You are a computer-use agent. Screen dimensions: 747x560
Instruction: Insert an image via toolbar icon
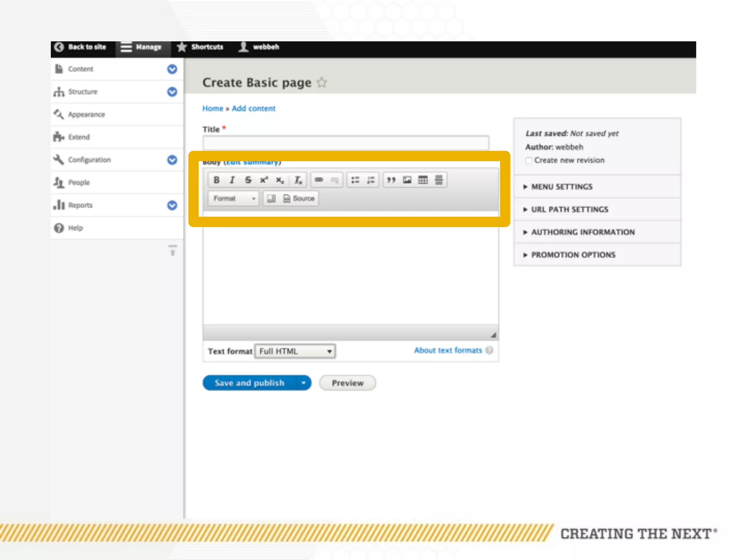(407, 180)
